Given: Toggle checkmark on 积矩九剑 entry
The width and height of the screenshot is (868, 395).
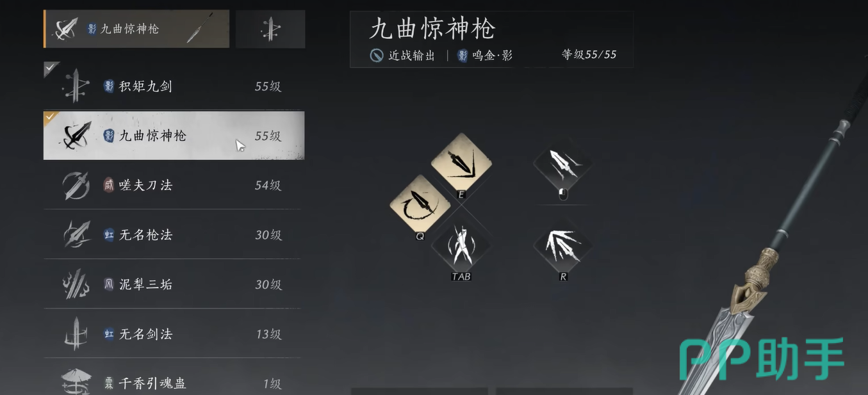Looking at the screenshot, I should tap(51, 68).
